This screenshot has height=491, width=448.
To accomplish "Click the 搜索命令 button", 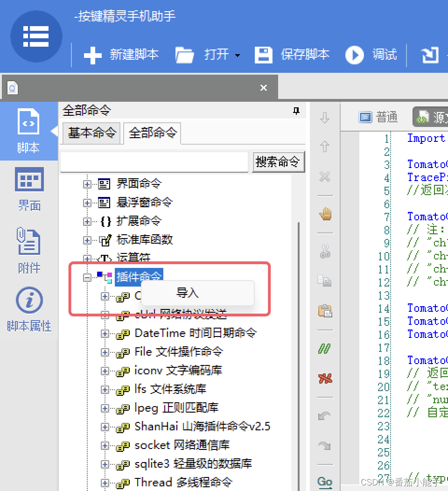I will (278, 162).
